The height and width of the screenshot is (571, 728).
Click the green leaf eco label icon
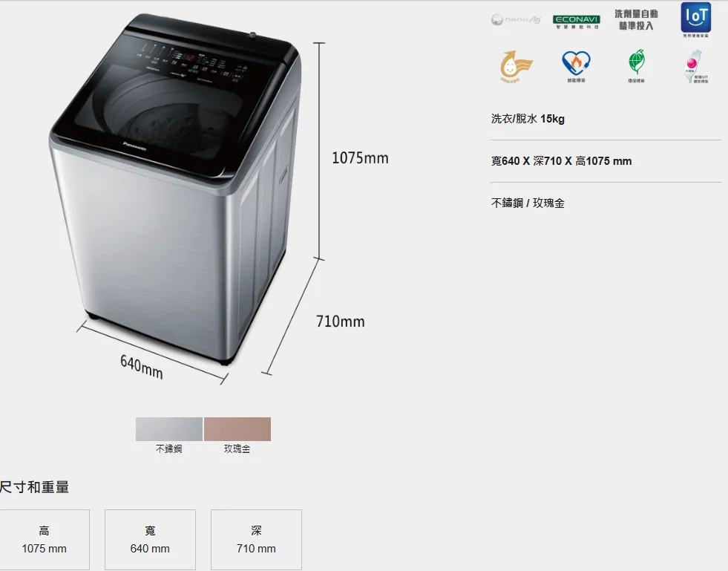[637, 65]
